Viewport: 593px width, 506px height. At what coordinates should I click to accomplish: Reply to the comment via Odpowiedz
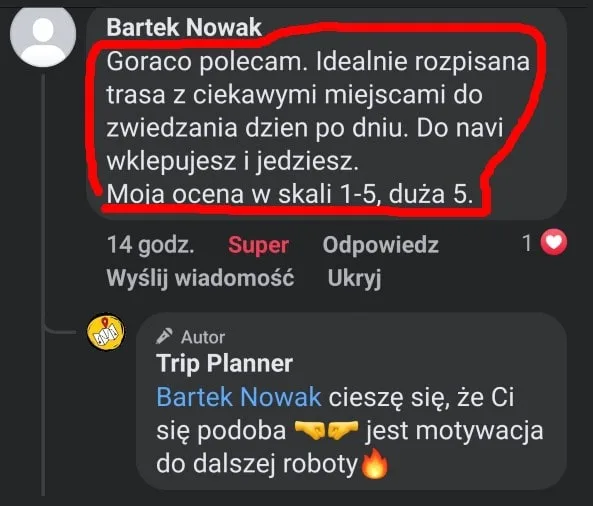380,245
